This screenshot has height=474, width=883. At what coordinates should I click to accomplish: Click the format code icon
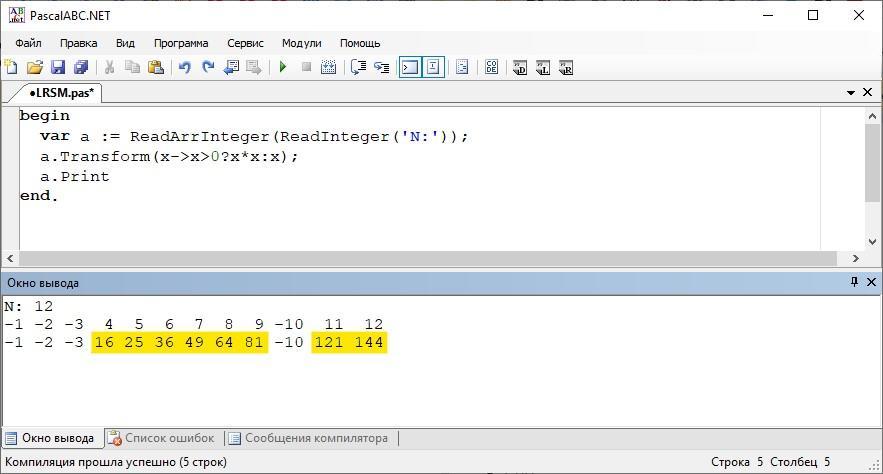[462, 68]
